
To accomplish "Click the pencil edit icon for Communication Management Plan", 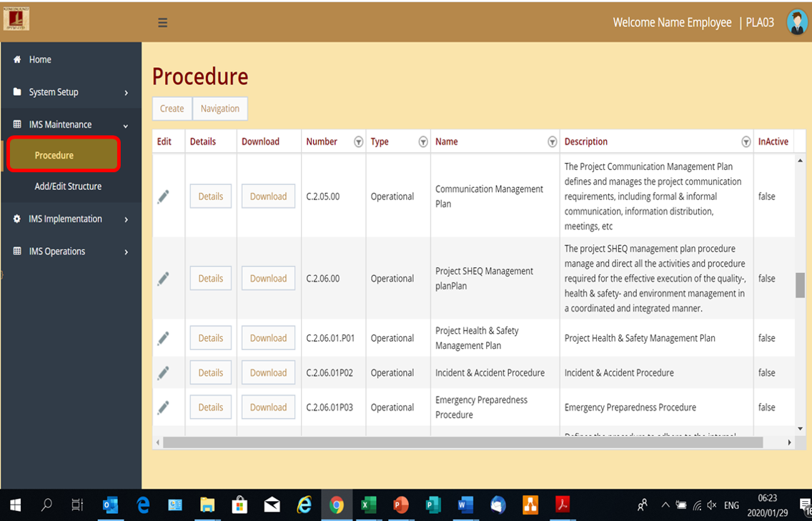I will pos(165,196).
